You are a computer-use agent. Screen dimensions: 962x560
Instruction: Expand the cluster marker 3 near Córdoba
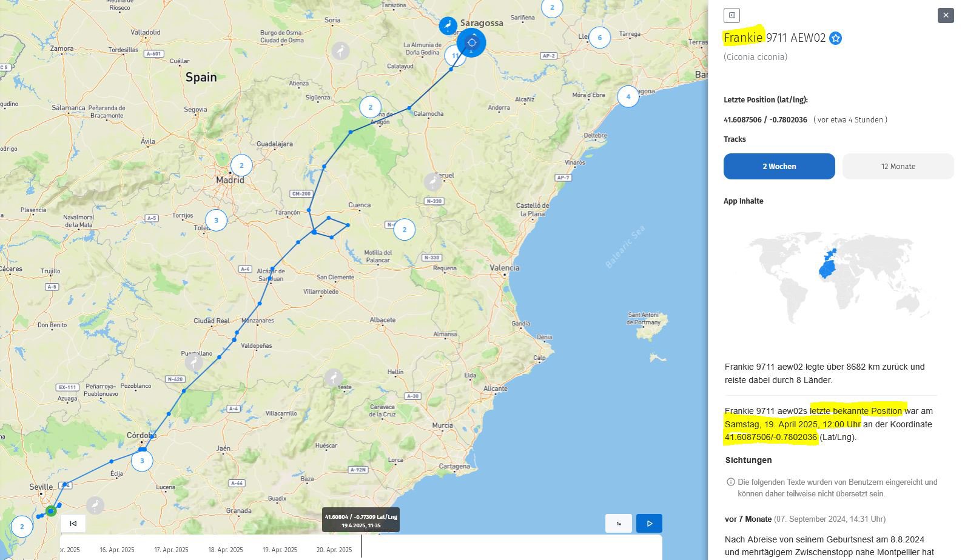pyautogui.click(x=142, y=461)
